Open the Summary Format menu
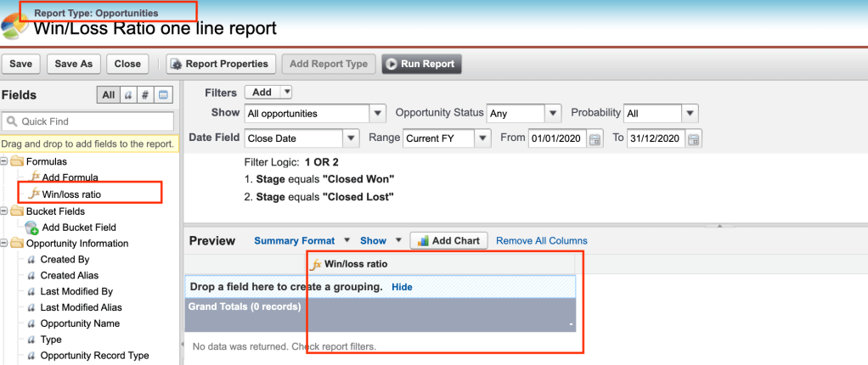Screen dimensions: 868x365 click(x=302, y=240)
